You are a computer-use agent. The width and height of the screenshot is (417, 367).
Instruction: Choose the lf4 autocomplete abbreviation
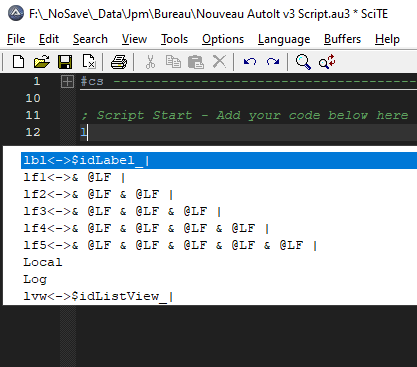coord(219,228)
